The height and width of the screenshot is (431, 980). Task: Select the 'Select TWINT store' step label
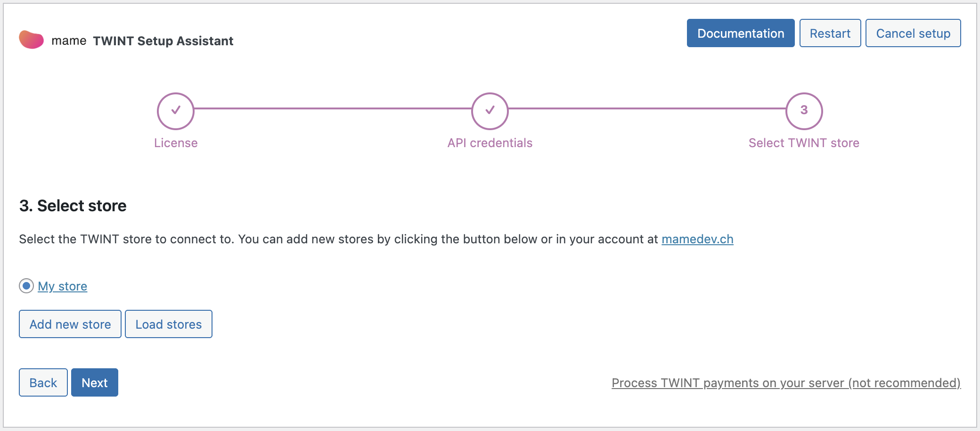804,143
